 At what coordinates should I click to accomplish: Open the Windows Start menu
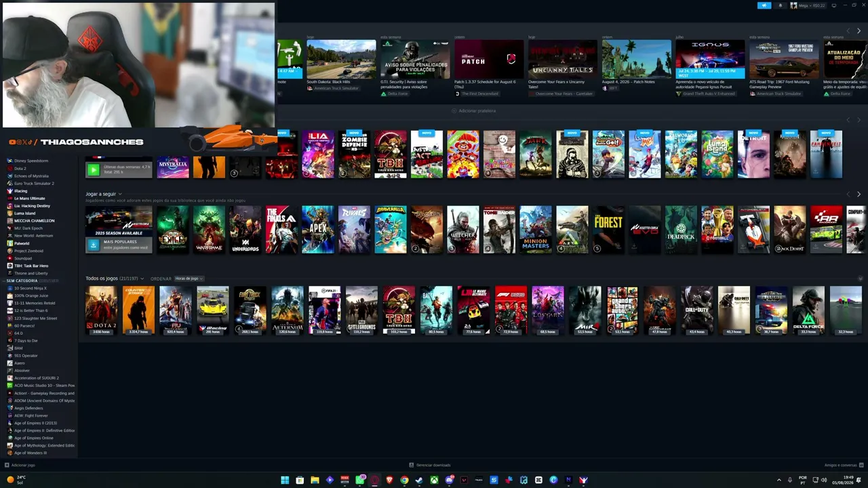(285, 480)
